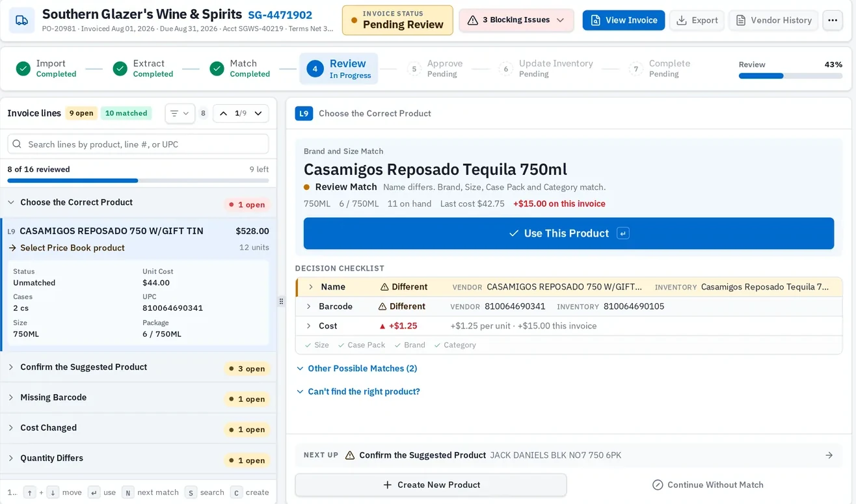
Task: Click the 8 of 16 reviewed progress bar
Action: [138, 180]
